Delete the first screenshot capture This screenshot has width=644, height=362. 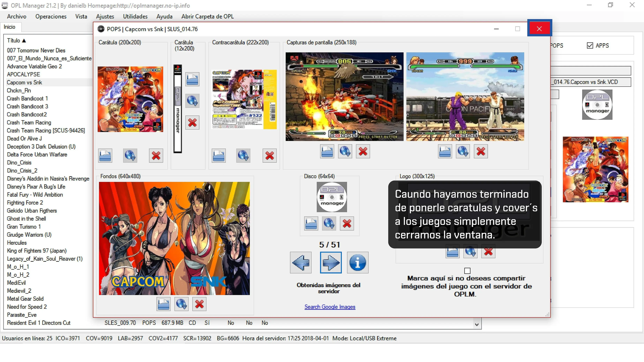coord(363,151)
